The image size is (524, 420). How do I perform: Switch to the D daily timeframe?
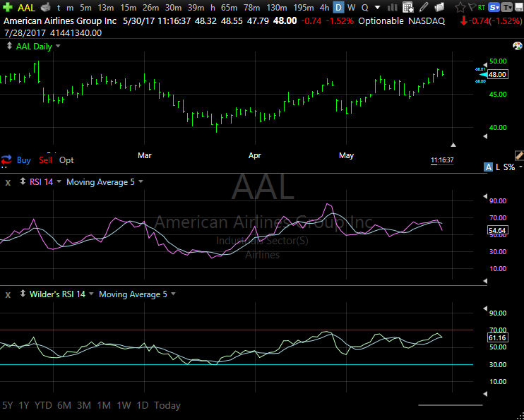tap(339, 7)
